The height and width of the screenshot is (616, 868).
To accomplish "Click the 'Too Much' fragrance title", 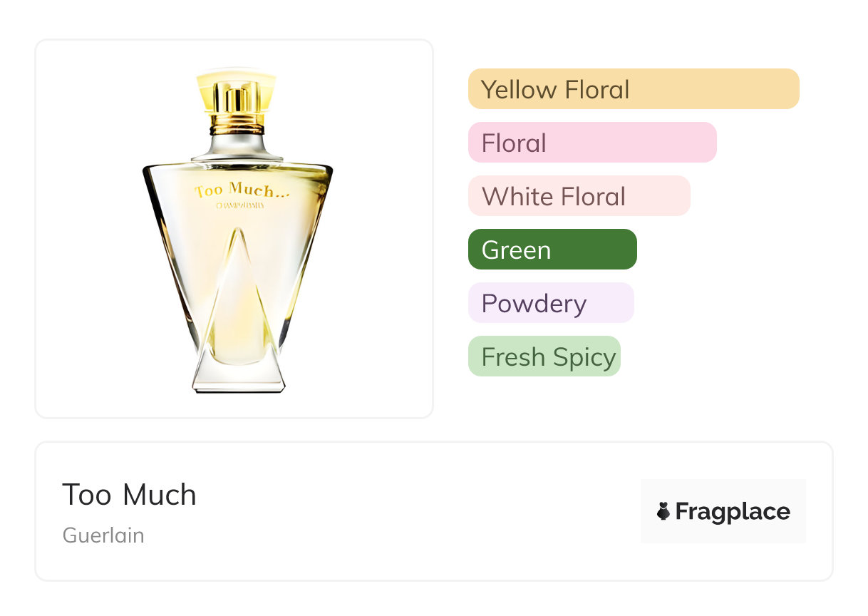I will [129, 495].
